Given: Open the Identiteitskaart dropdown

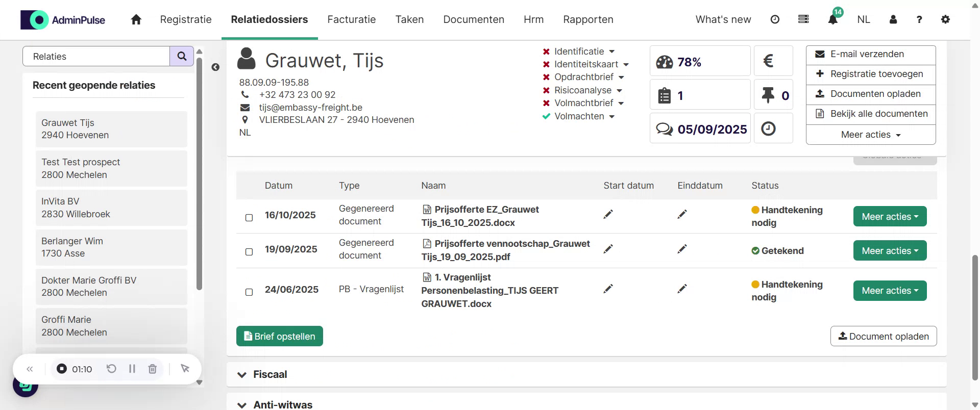Looking at the screenshot, I should pyautogui.click(x=591, y=64).
